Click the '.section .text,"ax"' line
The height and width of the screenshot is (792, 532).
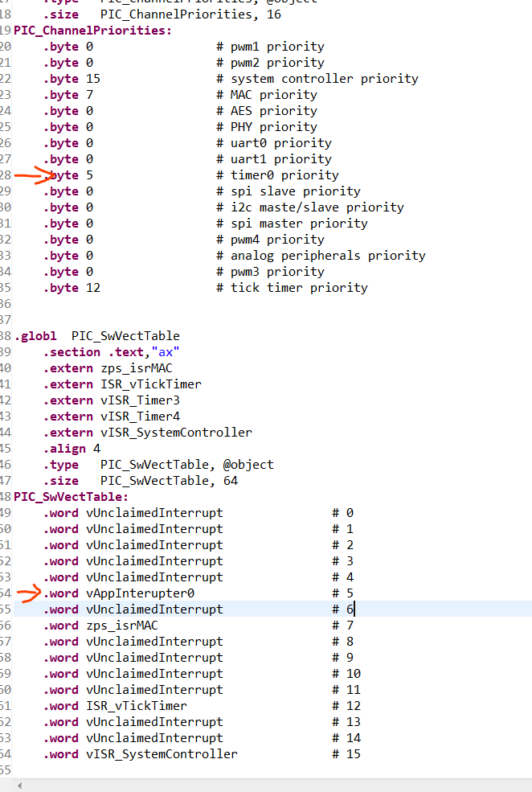coord(111,352)
